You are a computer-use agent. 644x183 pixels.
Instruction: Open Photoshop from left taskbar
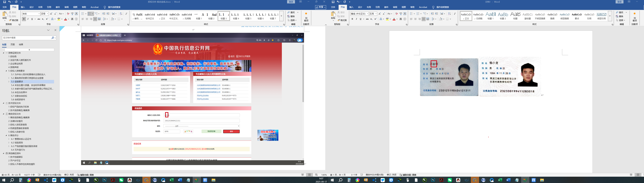[x=105, y=180]
